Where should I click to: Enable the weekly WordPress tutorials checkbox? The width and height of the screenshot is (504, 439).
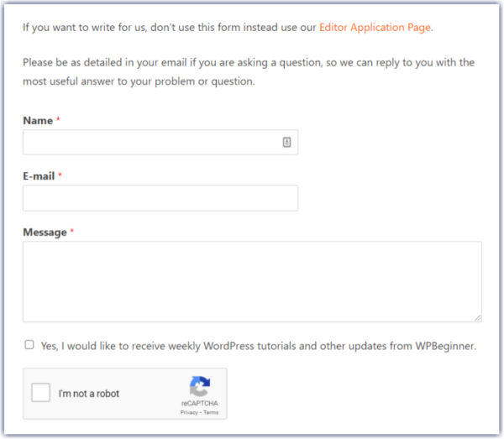pos(29,344)
